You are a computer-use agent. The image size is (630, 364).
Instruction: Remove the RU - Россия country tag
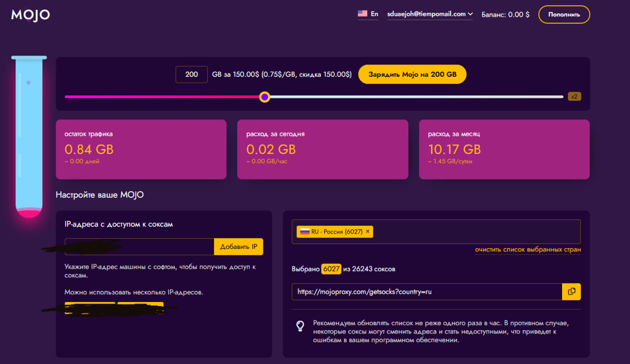(x=368, y=232)
